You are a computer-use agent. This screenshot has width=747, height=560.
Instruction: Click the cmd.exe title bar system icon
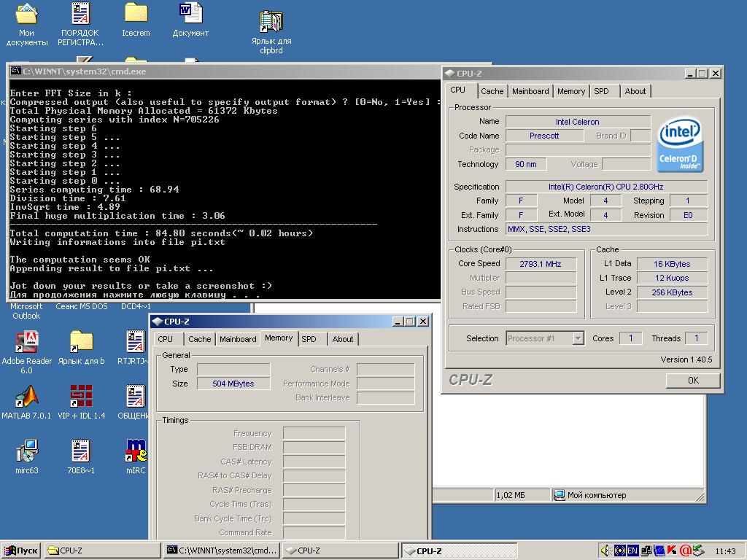(16, 71)
